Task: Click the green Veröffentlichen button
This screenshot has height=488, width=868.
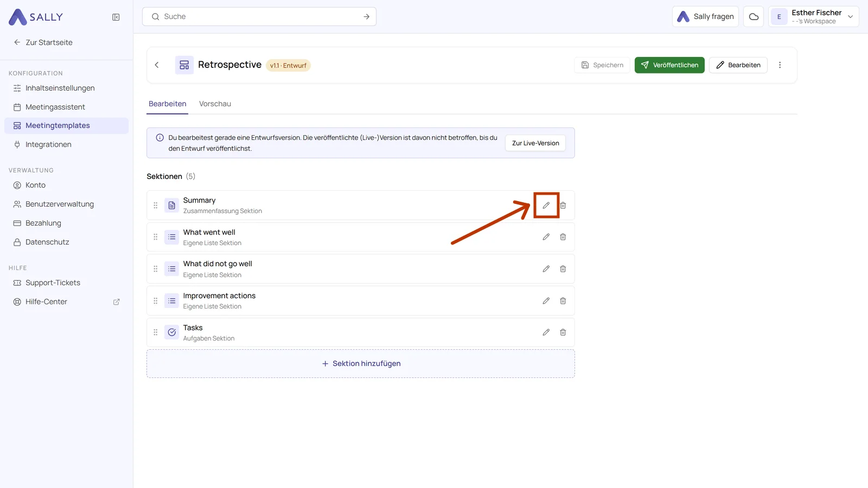Action: [x=669, y=65]
